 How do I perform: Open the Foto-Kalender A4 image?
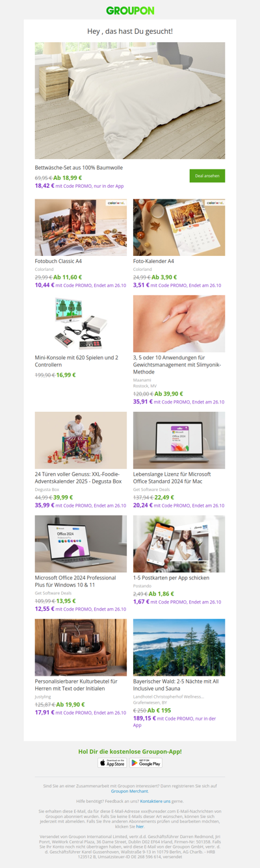179,227
